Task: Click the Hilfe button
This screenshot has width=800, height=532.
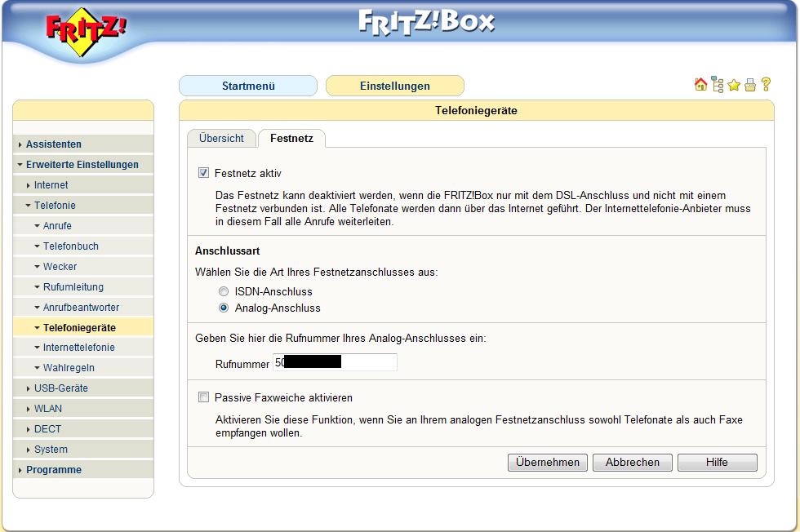Action: click(x=717, y=462)
